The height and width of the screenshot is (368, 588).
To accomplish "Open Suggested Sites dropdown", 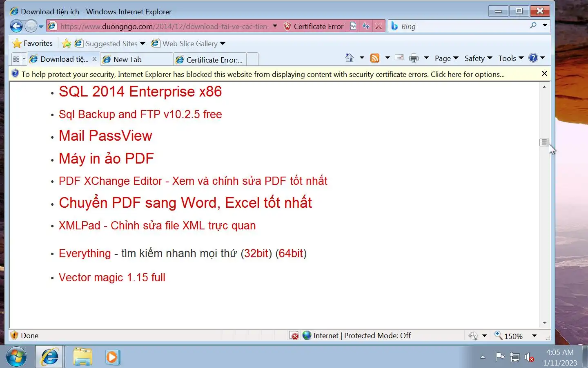I will pyautogui.click(x=110, y=43).
